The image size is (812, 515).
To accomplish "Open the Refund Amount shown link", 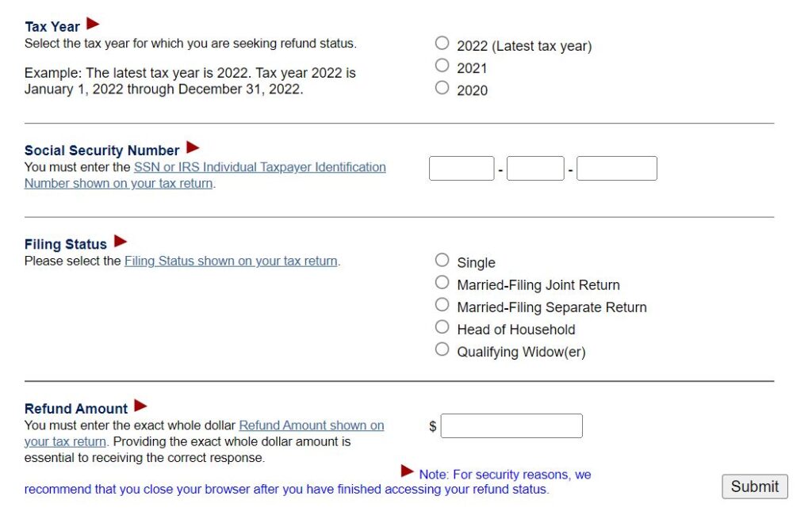I will (x=312, y=425).
